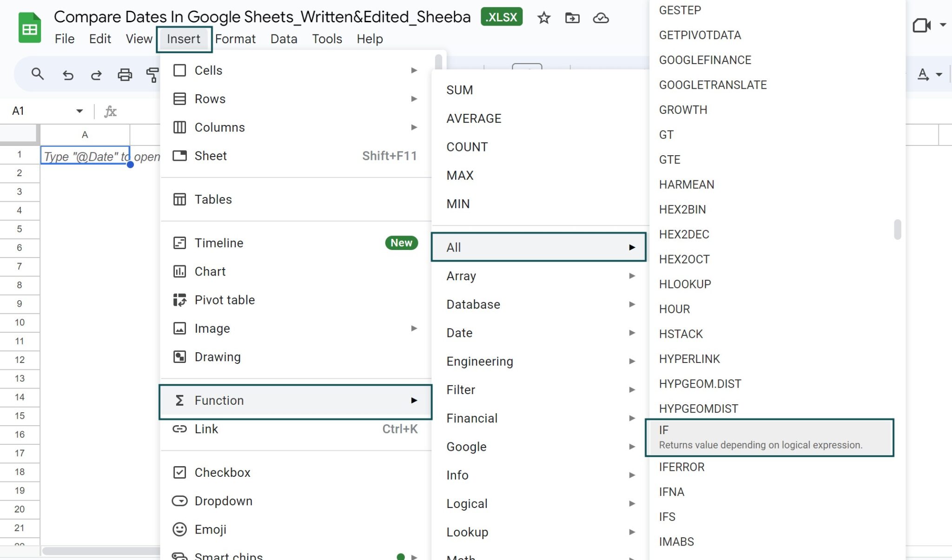Choose the AVERAGE function
952x560 pixels.
(x=540, y=118)
